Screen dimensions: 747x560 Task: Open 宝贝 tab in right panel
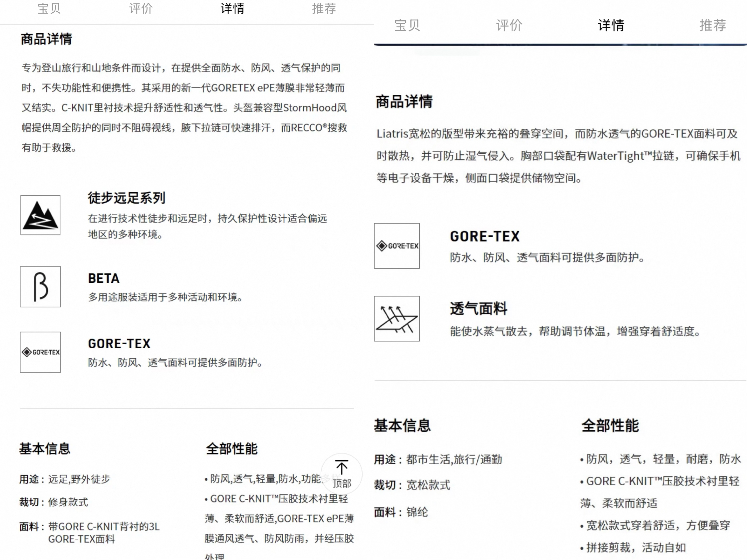[x=407, y=25]
